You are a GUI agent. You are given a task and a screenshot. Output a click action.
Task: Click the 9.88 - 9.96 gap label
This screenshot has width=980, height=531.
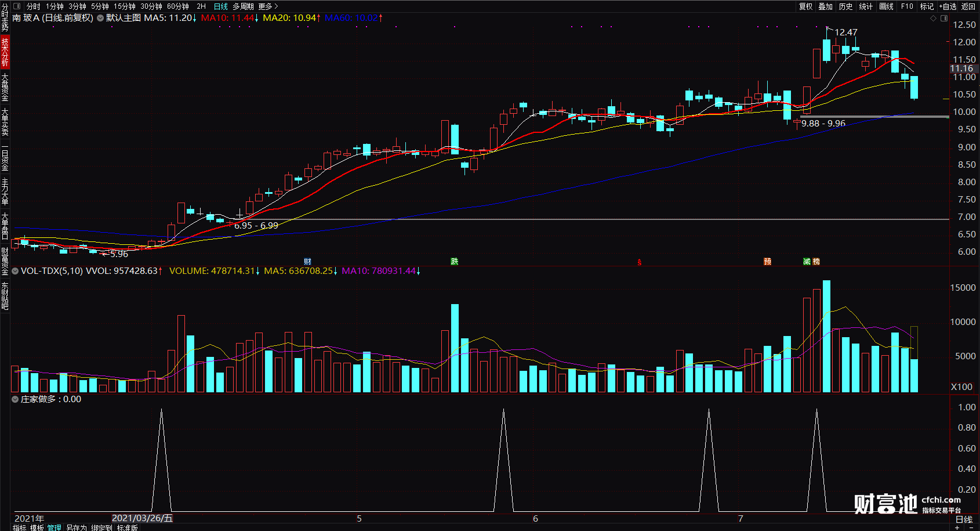823,124
